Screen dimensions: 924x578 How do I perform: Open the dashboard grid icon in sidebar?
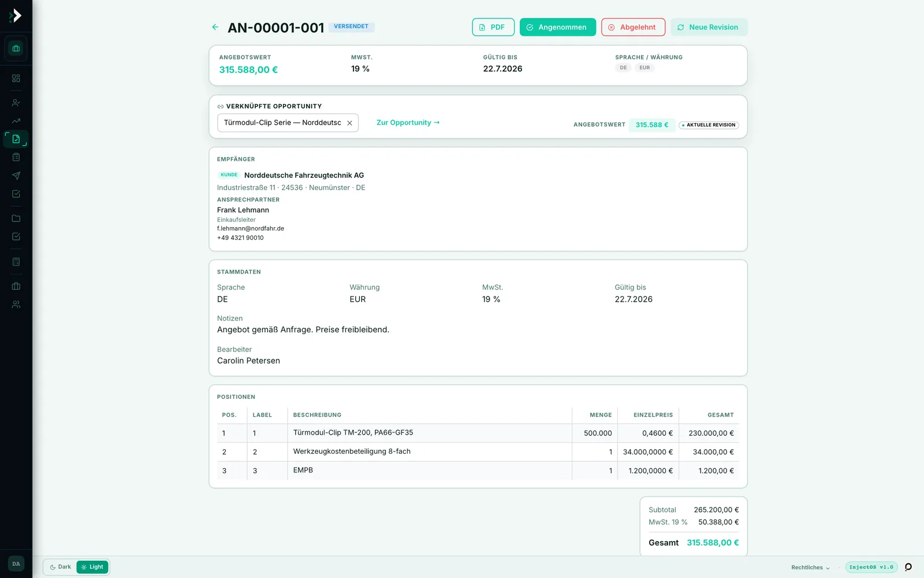click(16, 78)
